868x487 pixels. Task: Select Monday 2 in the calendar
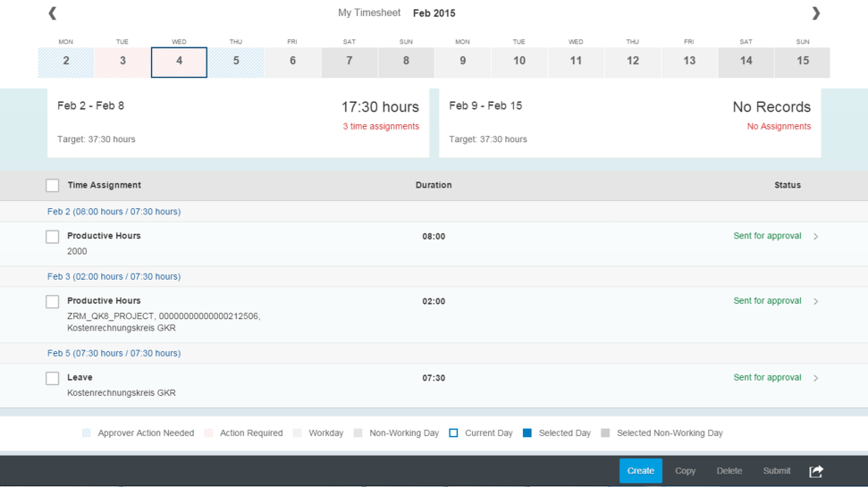coord(66,62)
